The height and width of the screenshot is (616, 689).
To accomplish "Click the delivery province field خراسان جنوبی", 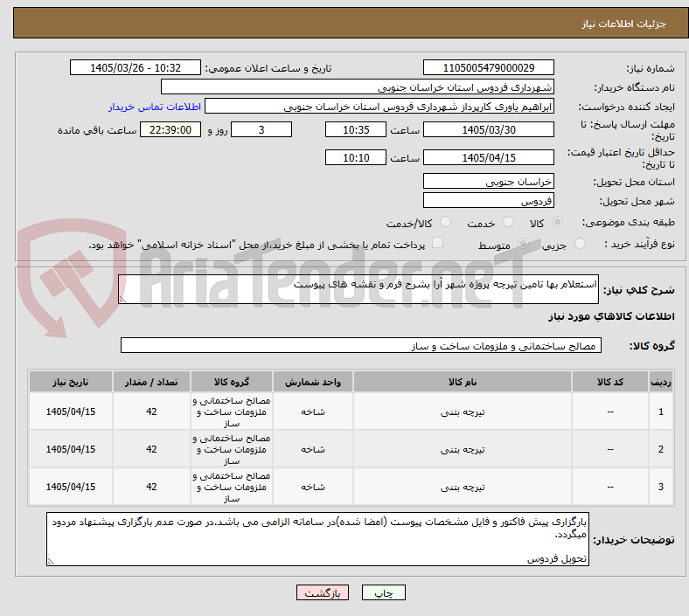I will (488, 182).
